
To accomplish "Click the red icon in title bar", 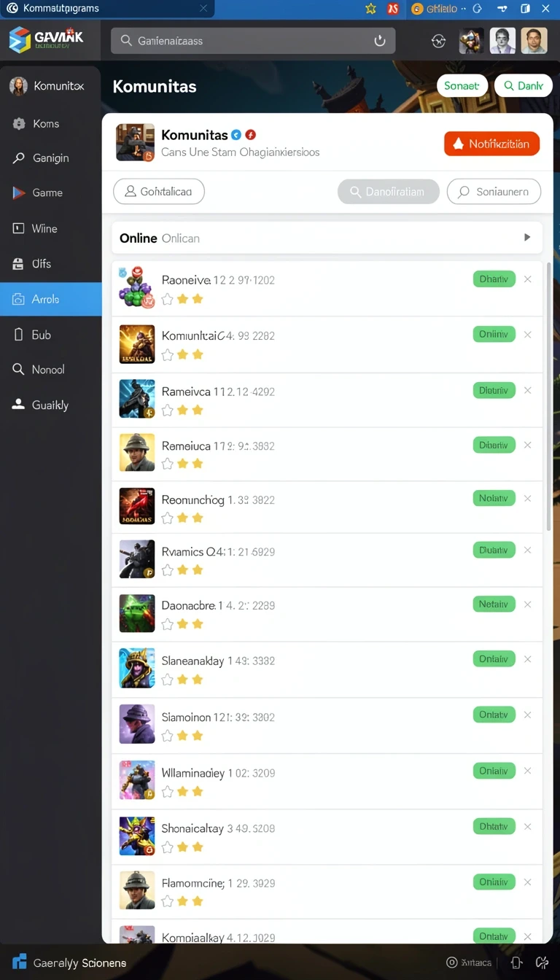I will click(393, 9).
